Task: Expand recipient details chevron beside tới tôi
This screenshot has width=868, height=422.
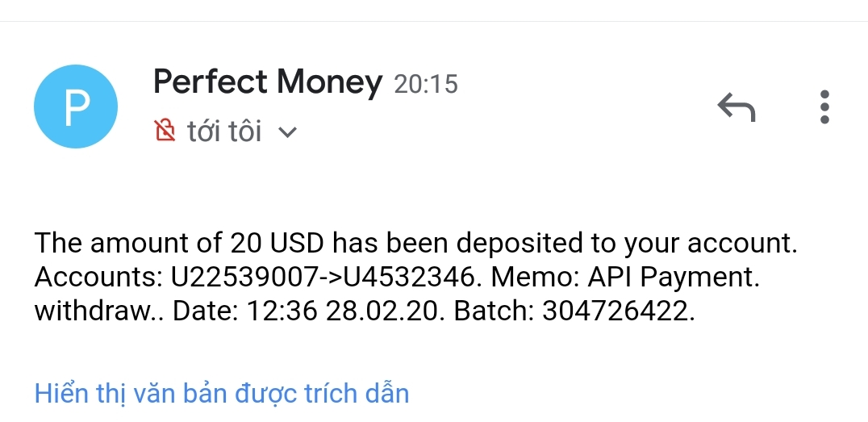Action: (287, 132)
